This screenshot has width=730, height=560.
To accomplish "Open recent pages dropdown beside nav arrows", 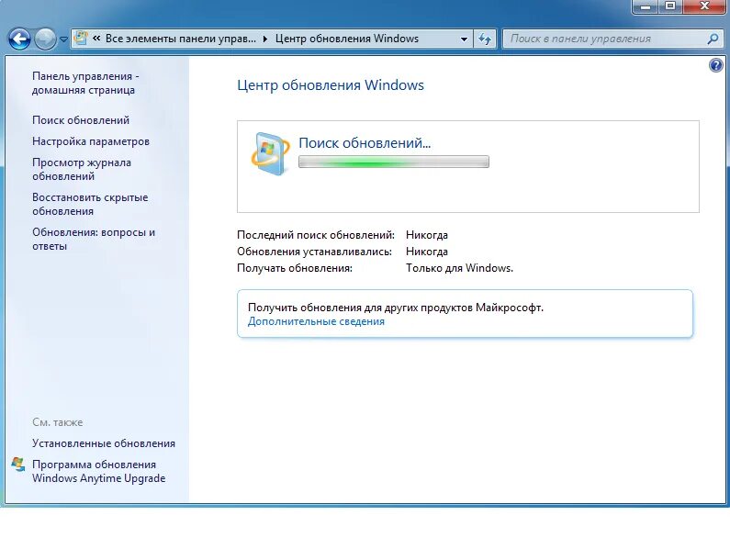I will coord(63,39).
